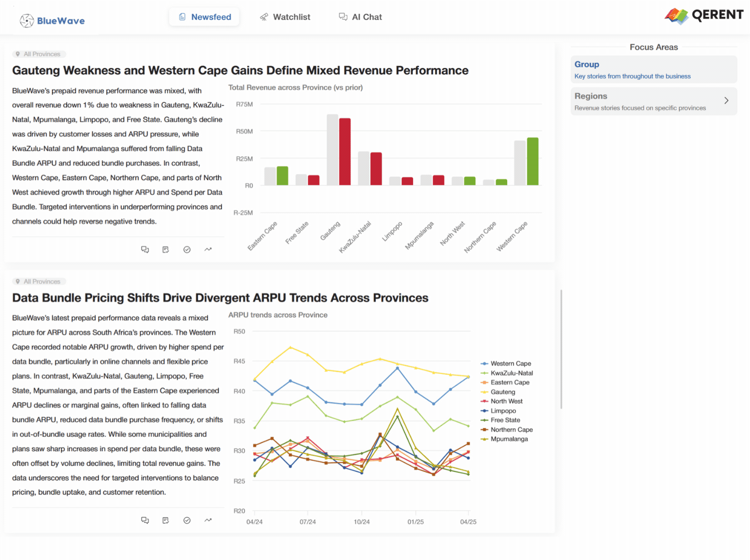Click note-check icon under Gauteng revenue story
Viewport: 750px width, 560px height.
tap(165, 250)
